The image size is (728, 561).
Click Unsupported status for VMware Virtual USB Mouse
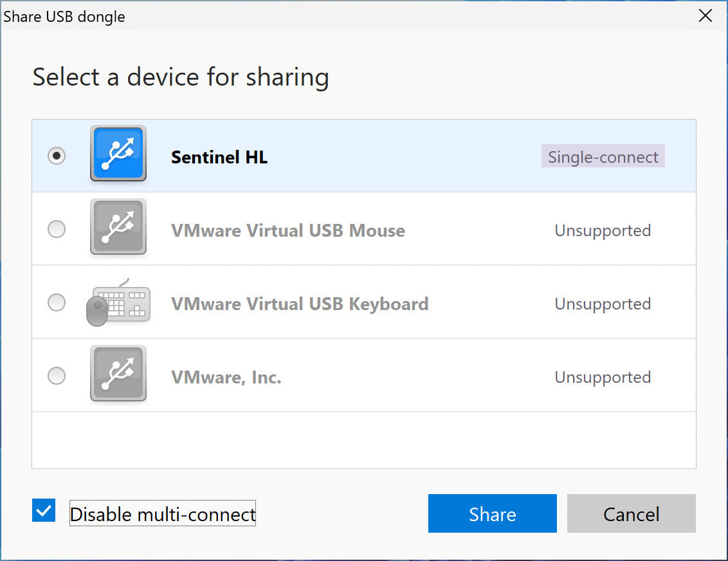click(x=603, y=231)
